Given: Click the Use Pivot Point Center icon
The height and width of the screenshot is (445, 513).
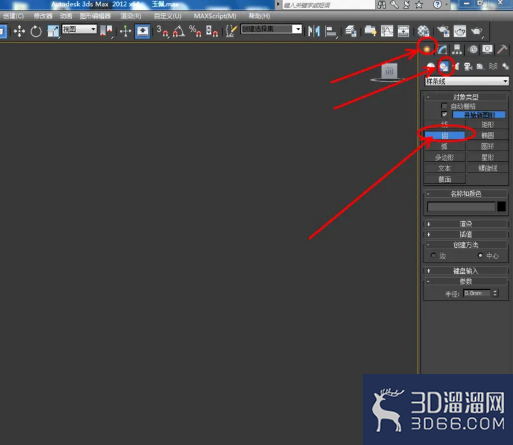Looking at the screenshot, I should pyautogui.click(x=106, y=32).
